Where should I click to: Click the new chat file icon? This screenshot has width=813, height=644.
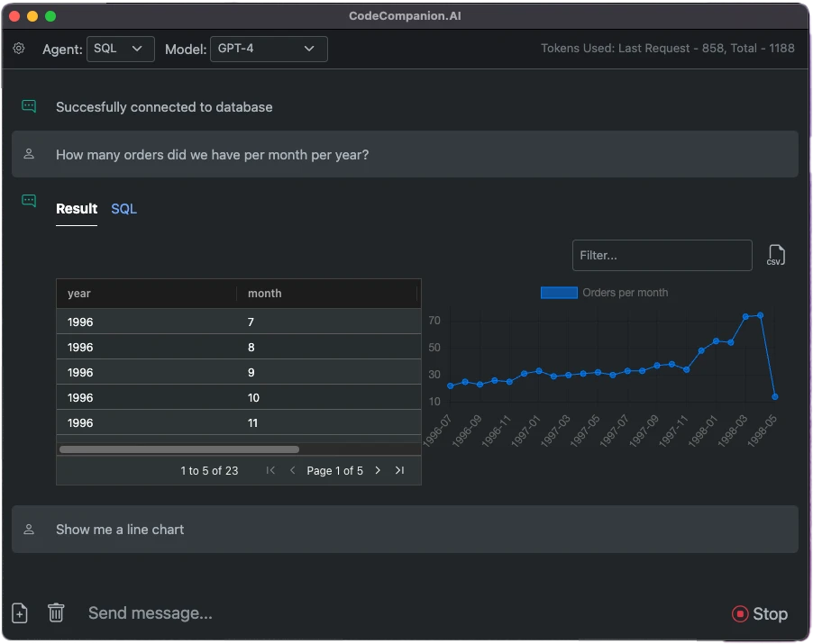pos(20,613)
